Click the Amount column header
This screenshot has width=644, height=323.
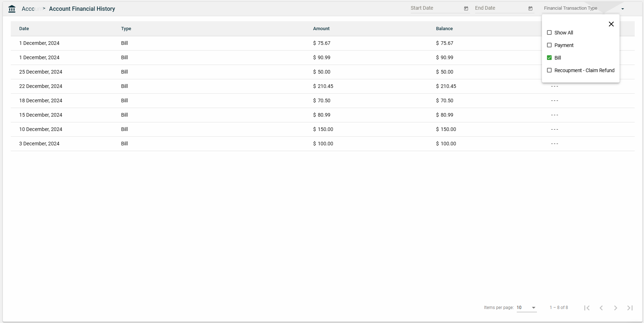pos(321,29)
